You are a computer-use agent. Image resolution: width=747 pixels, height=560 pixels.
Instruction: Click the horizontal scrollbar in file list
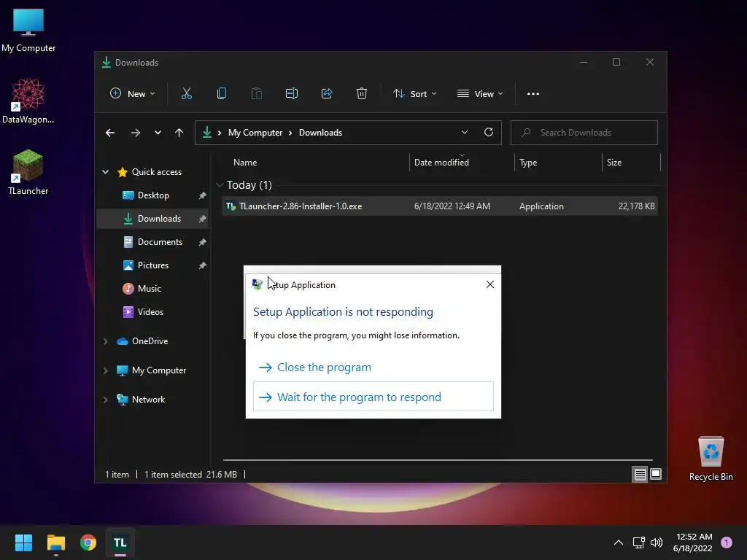point(438,460)
